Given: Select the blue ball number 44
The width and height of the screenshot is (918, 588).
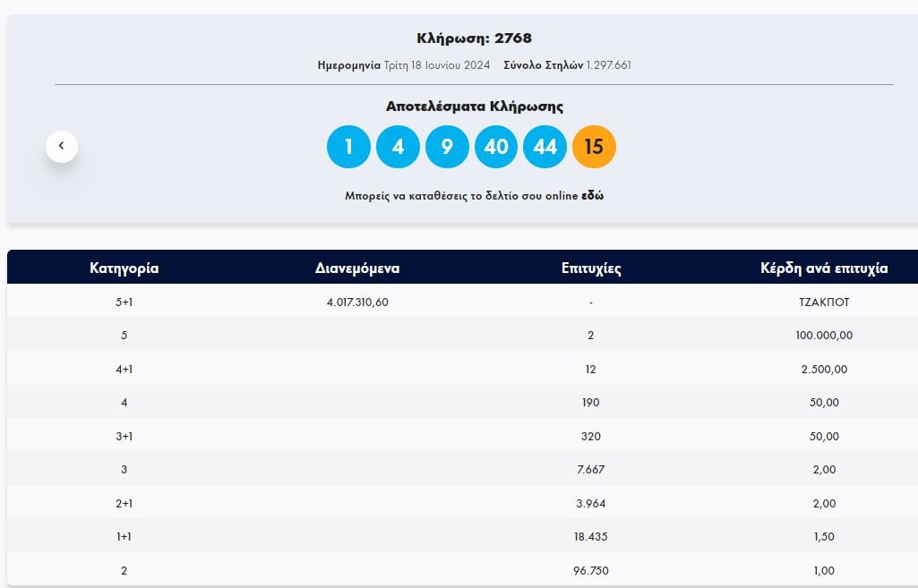Looking at the screenshot, I should tap(545, 147).
